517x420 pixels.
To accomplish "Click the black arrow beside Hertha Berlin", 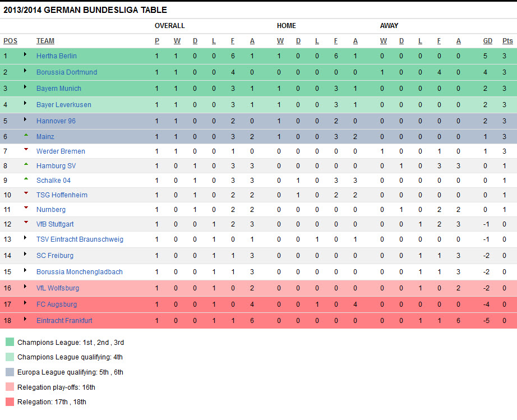I will click(x=25, y=55).
